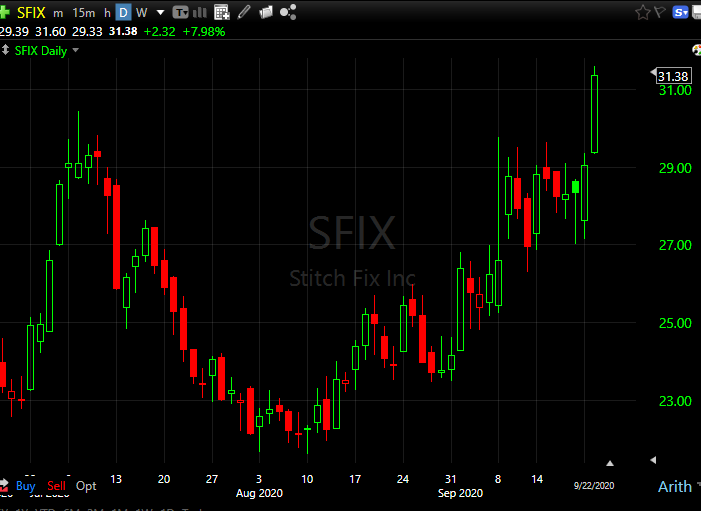
Task: Click the 25.00 price axis label
Action: click(675, 323)
